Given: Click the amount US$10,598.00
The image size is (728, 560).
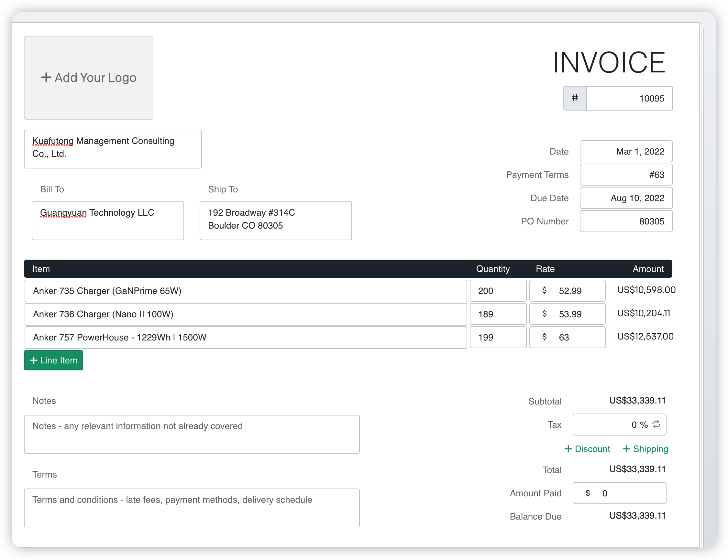Looking at the screenshot, I should [646, 290].
